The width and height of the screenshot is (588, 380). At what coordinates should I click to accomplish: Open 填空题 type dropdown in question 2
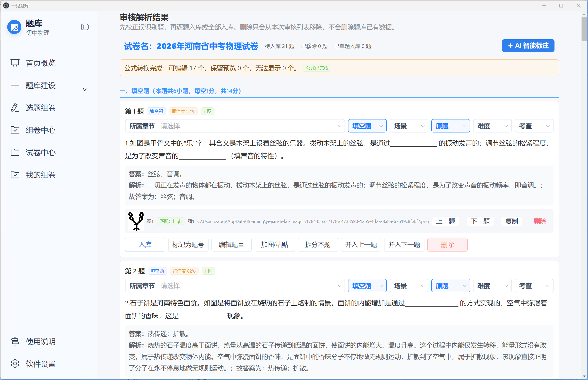[367, 286]
